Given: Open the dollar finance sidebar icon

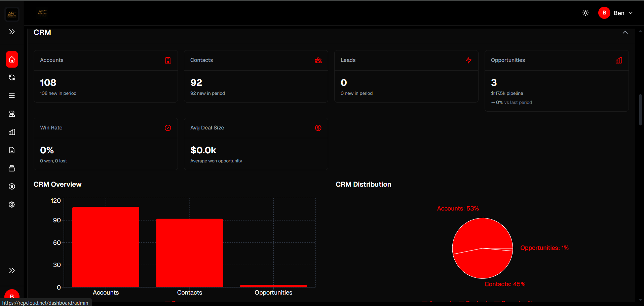Looking at the screenshot, I should click(x=12, y=187).
